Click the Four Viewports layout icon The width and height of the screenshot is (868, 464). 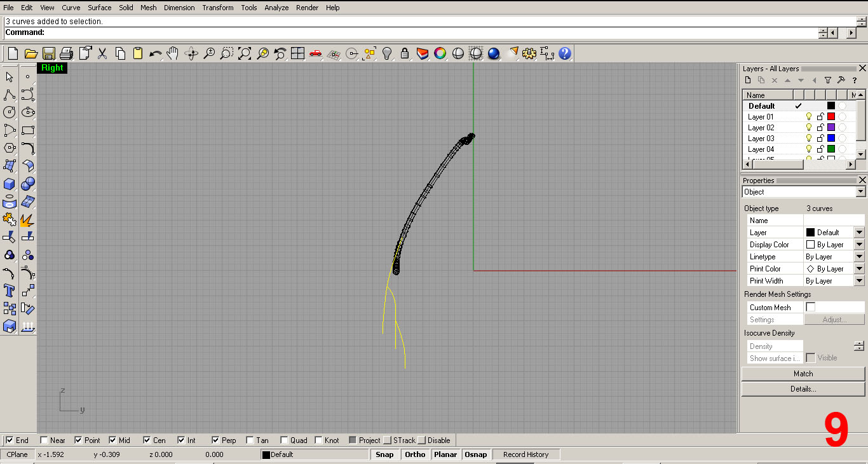pos(298,53)
